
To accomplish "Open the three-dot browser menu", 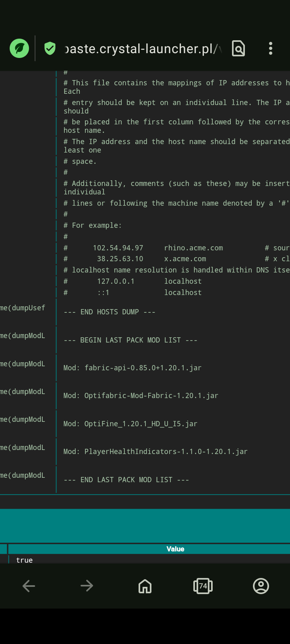I will point(271,49).
